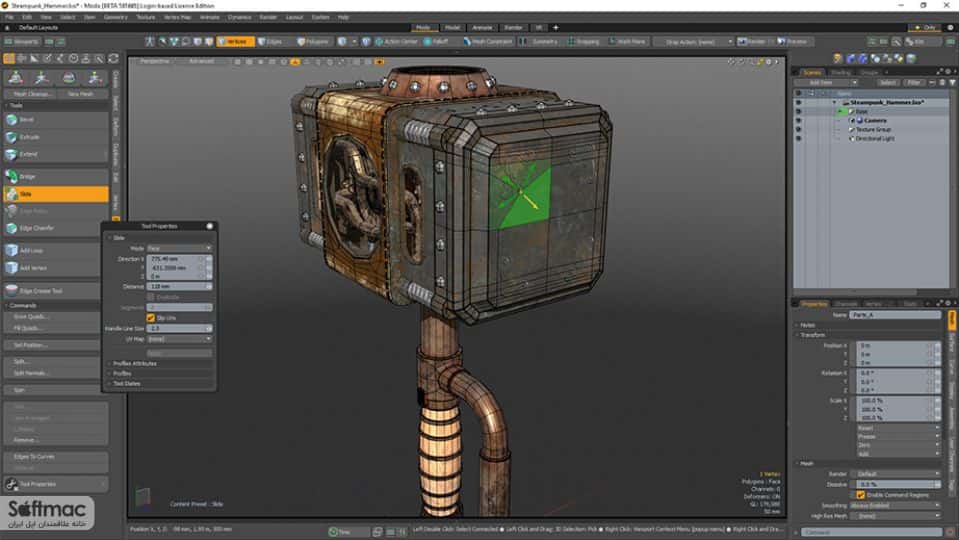The height and width of the screenshot is (540, 959).
Task: Uncheck the Slip UVs checkbox
Action: 150,318
